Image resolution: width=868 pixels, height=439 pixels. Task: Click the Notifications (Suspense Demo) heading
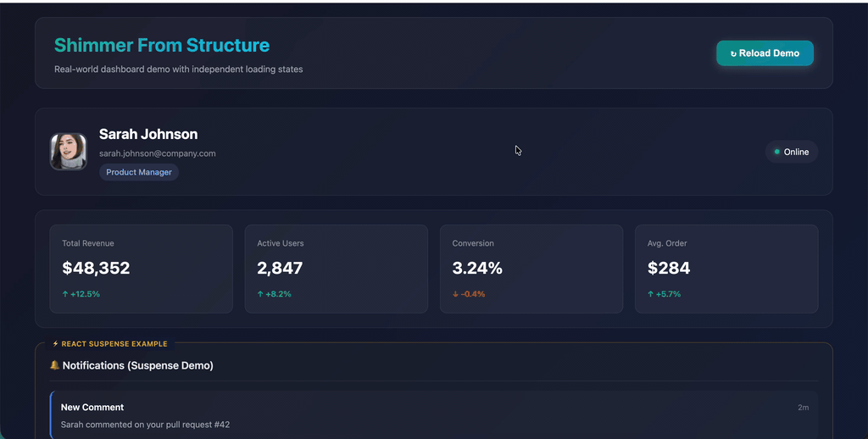[x=138, y=365]
